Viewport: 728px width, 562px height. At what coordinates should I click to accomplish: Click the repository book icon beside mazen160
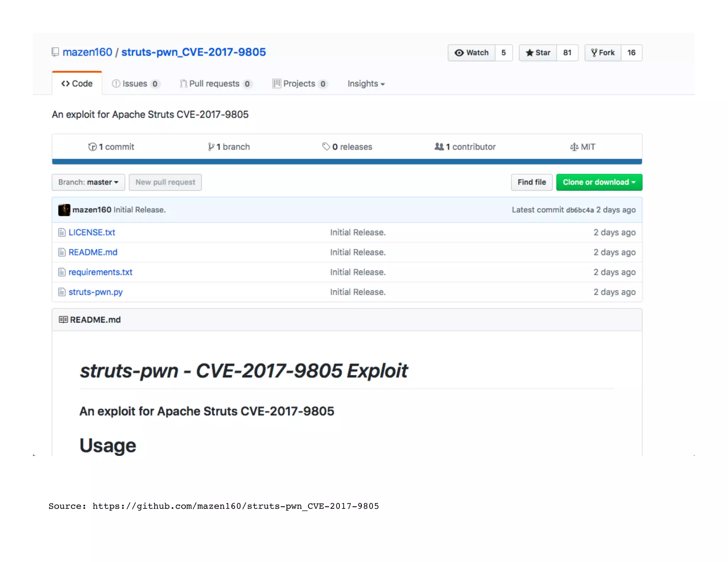pos(55,52)
